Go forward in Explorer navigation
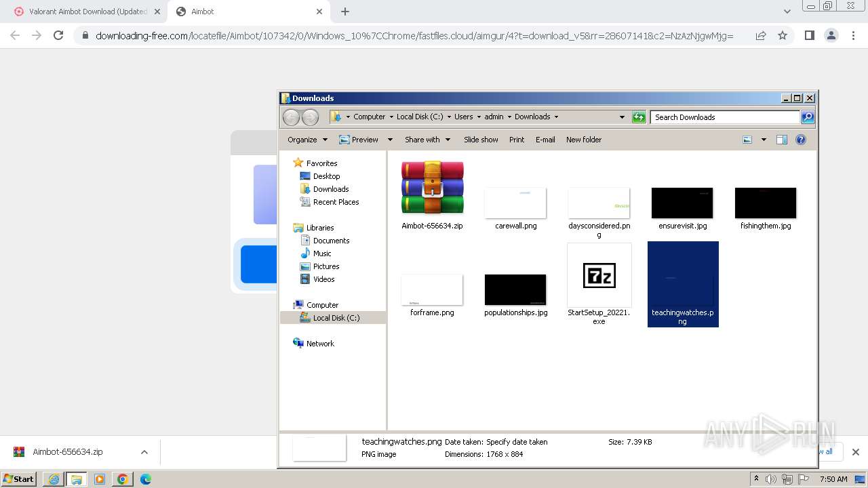 [310, 117]
